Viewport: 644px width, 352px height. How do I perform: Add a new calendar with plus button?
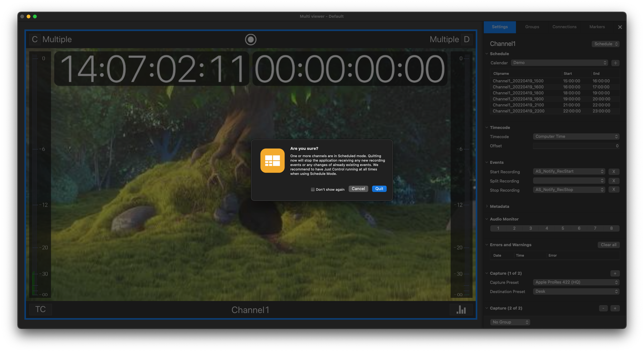click(615, 63)
